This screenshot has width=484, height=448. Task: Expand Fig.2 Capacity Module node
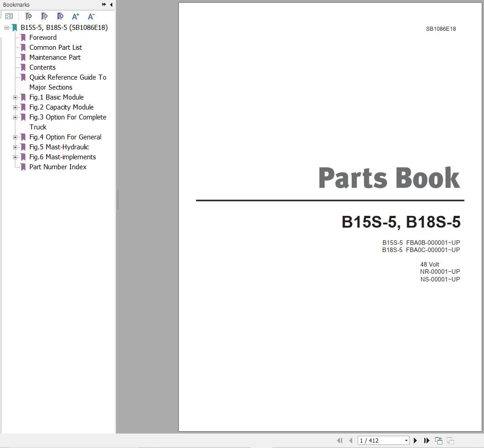(x=15, y=107)
